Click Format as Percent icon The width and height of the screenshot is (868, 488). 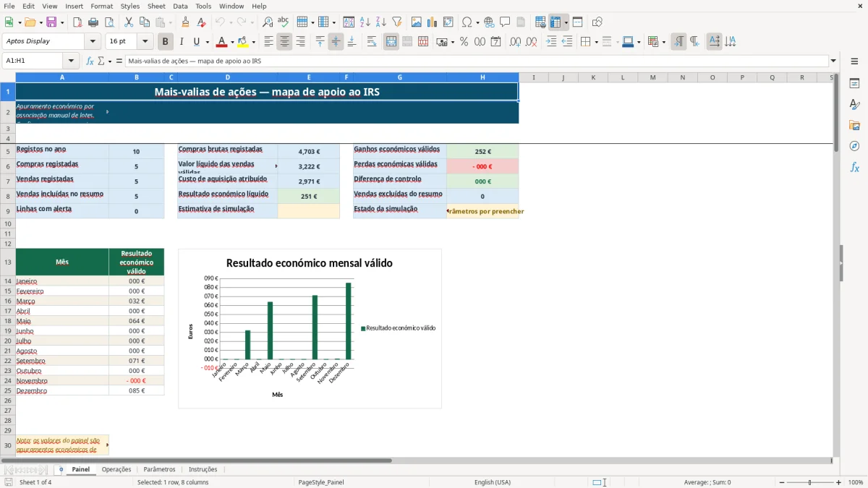(x=464, y=42)
